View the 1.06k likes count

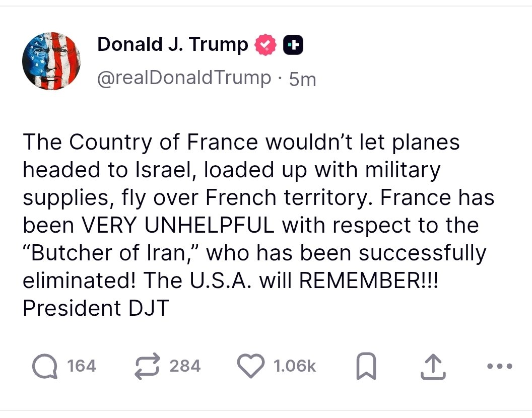pos(295,366)
